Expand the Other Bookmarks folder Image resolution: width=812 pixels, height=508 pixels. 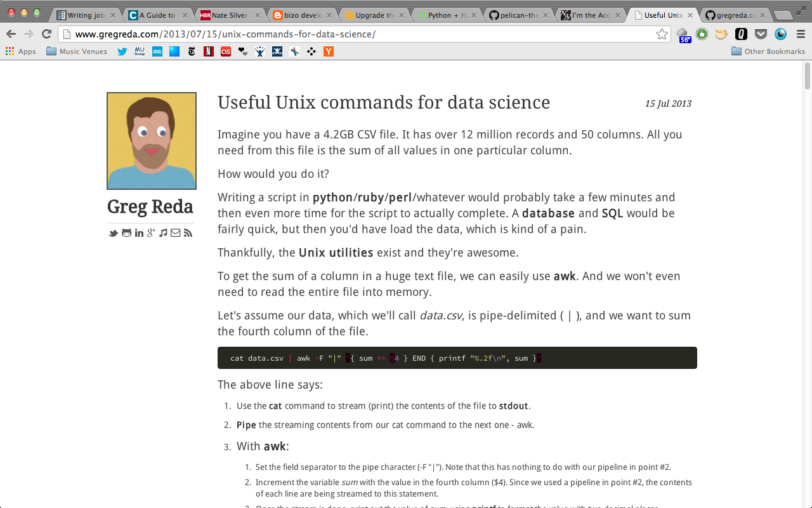click(768, 51)
